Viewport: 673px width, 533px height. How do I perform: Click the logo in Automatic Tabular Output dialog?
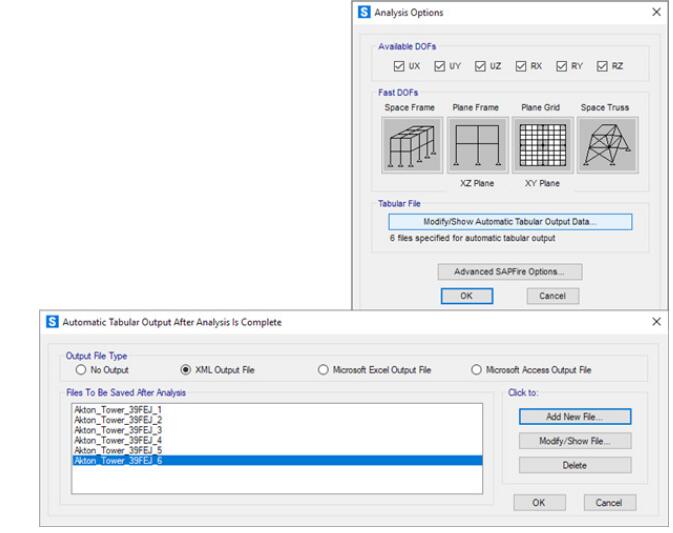tap(52, 321)
